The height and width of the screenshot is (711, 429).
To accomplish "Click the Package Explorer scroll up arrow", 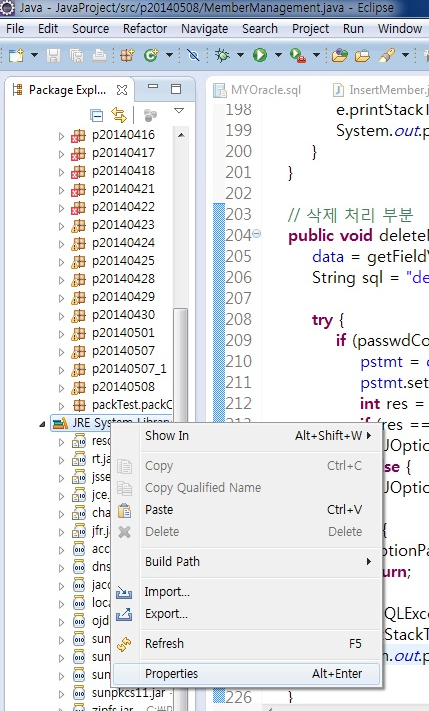I will [x=181, y=135].
